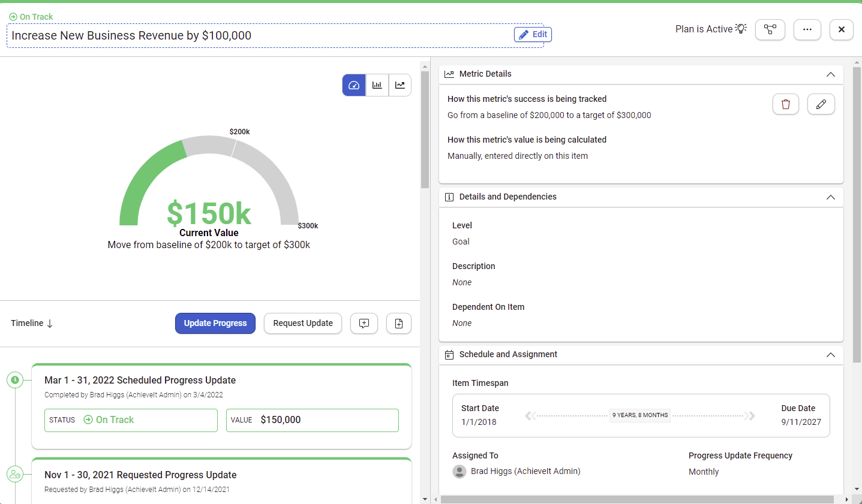
Task: Switch to the gauge chart view
Action: coord(354,85)
